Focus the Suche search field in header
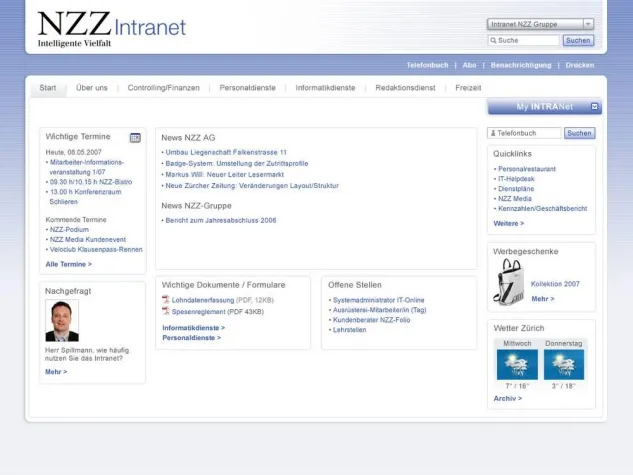 coord(524,40)
